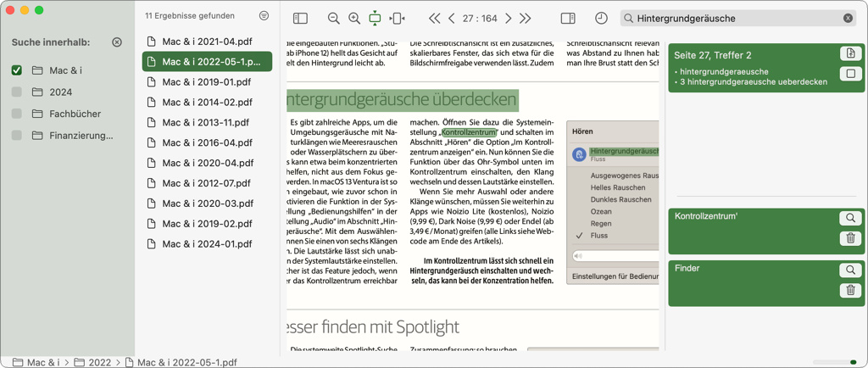The width and height of the screenshot is (868, 368).
Task: Select the fit-to-width icon
Action: pyautogui.click(x=397, y=18)
